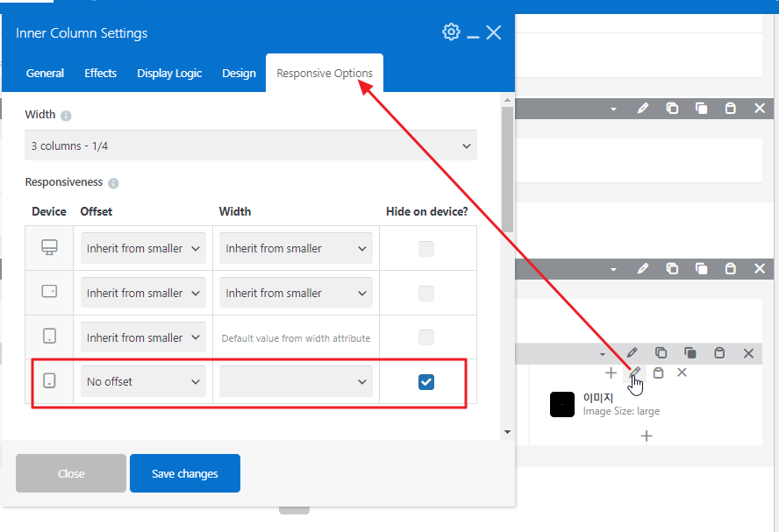Edit inner column via pencil above 이미지

[x=635, y=372]
